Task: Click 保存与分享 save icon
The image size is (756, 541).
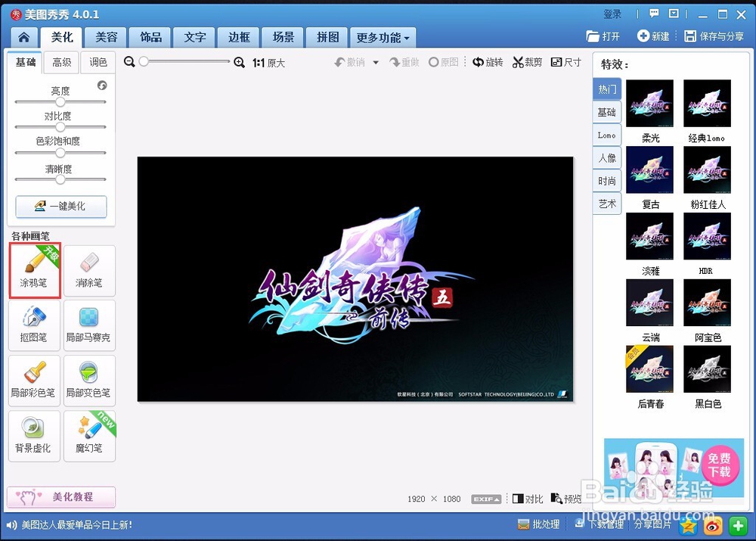Action: [714, 36]
